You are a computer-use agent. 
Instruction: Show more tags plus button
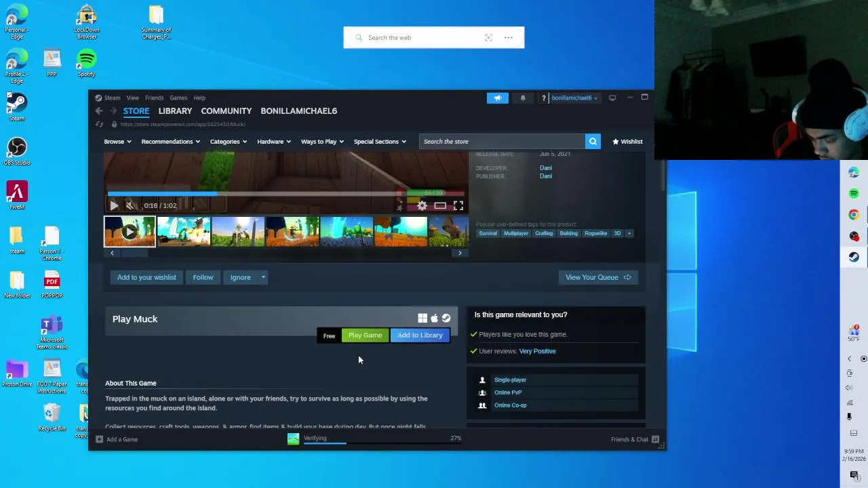click(x=629, y=234)
